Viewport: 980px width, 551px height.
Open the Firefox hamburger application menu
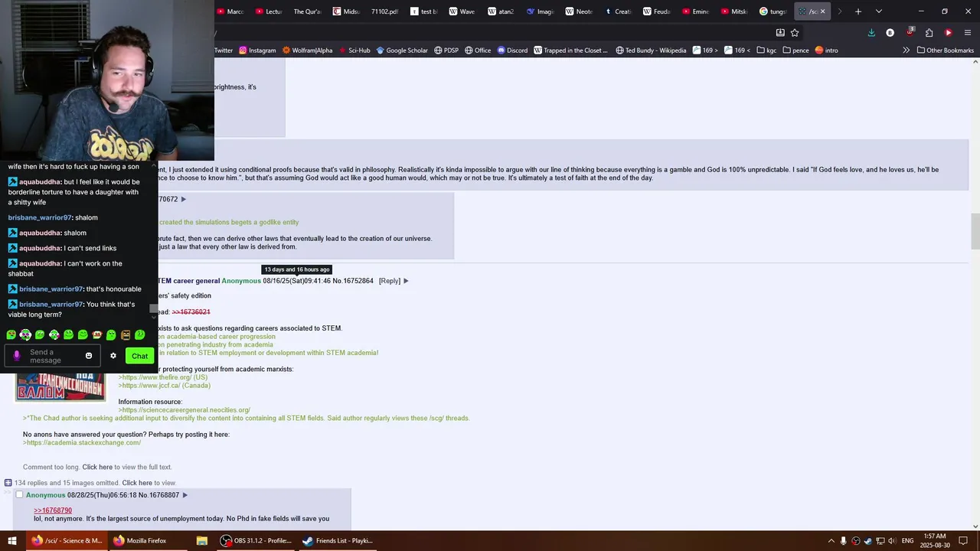point(968,32)
